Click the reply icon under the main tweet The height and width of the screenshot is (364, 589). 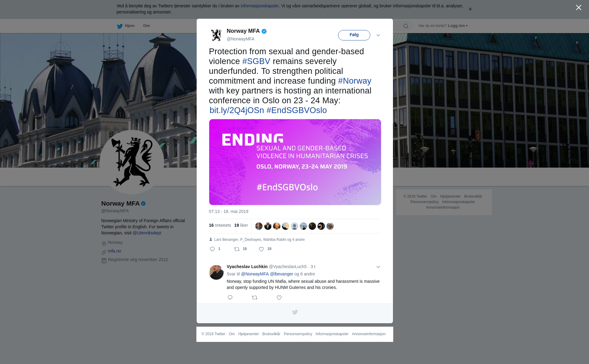pos(212,249)
